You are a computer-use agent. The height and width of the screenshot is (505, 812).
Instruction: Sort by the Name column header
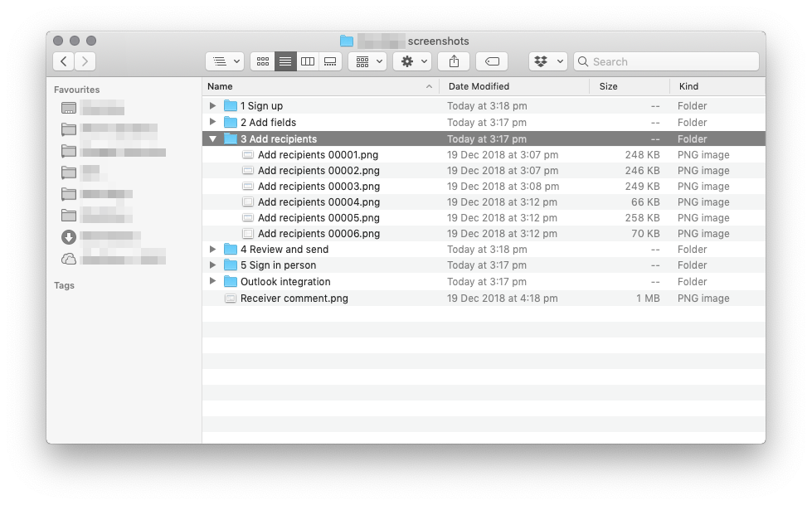pyautogui.click(x=320, y=86)
